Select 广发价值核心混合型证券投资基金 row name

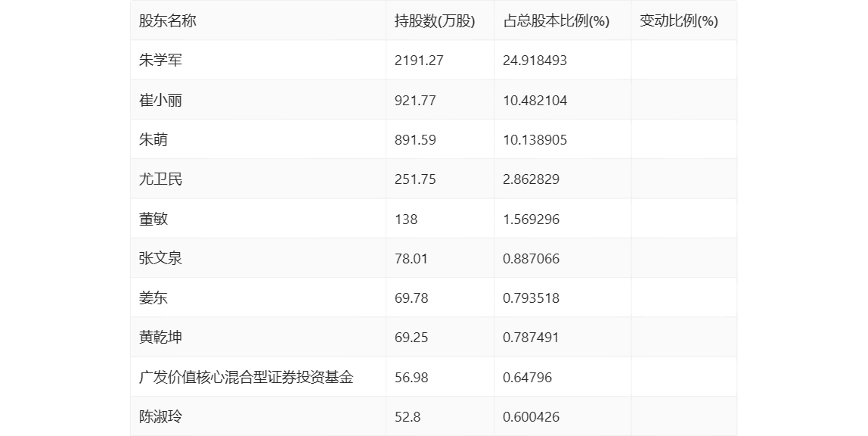tap(246, 377)
